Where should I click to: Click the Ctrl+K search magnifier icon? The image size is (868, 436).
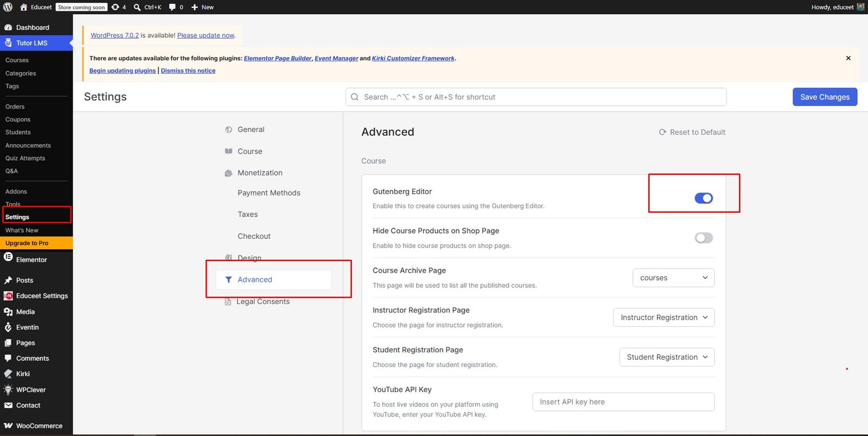(137, 7)
